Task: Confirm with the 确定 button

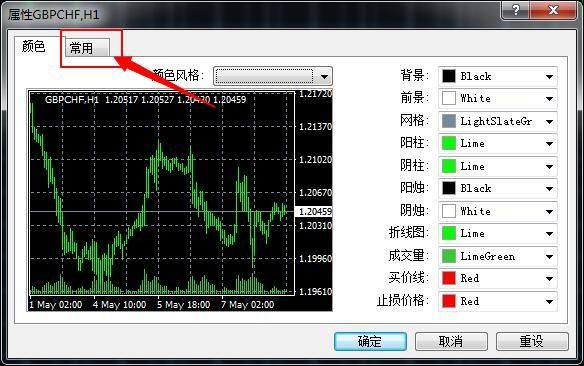Action: [370, 341]
